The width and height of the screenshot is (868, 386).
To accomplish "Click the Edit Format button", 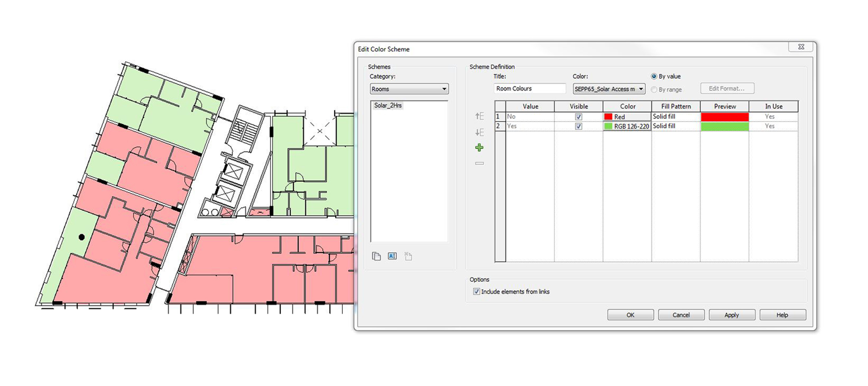I will click(x=727, y=88).
